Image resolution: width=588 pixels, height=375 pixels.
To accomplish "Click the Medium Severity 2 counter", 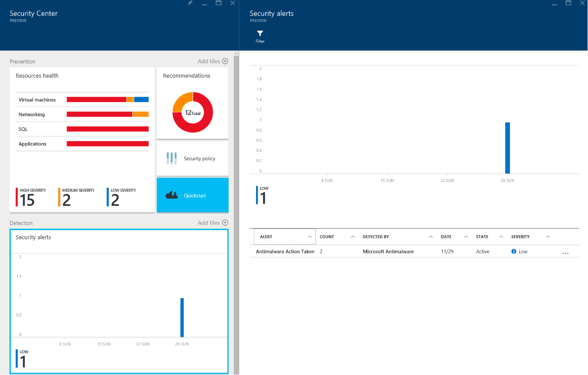I will pyautogui.click(x=76, y=197).
